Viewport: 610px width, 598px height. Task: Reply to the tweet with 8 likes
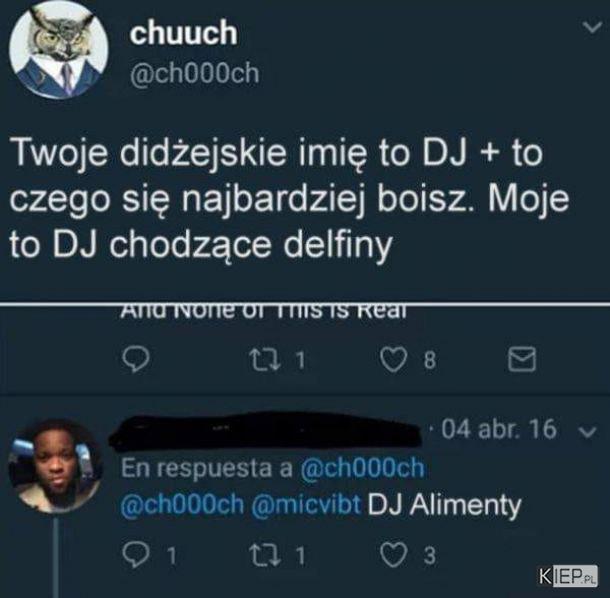click(x=135, y=360)
